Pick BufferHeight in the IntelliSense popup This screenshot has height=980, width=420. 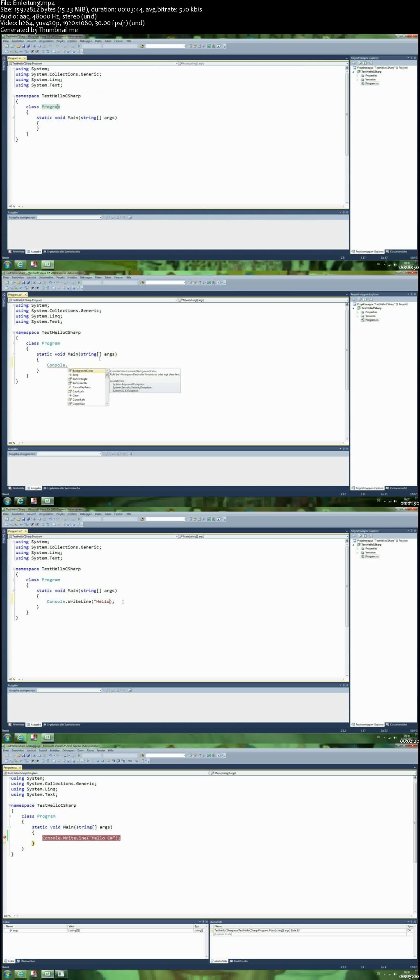tap(87, 379)
